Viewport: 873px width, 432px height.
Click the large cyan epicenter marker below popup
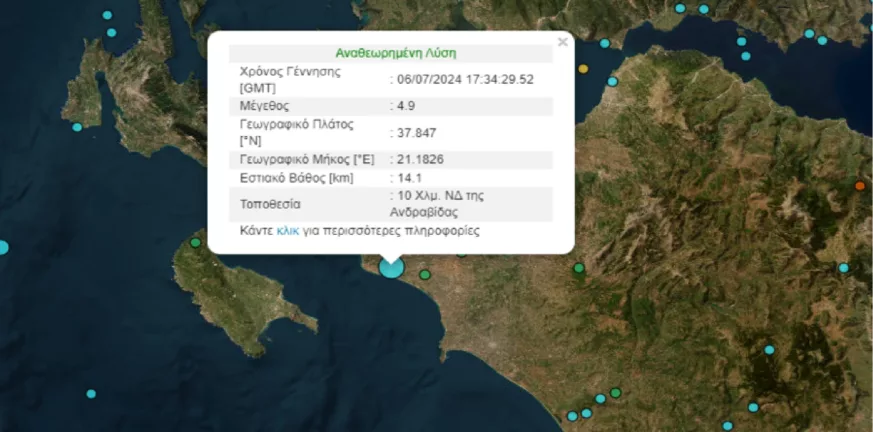tap(391, 266)
